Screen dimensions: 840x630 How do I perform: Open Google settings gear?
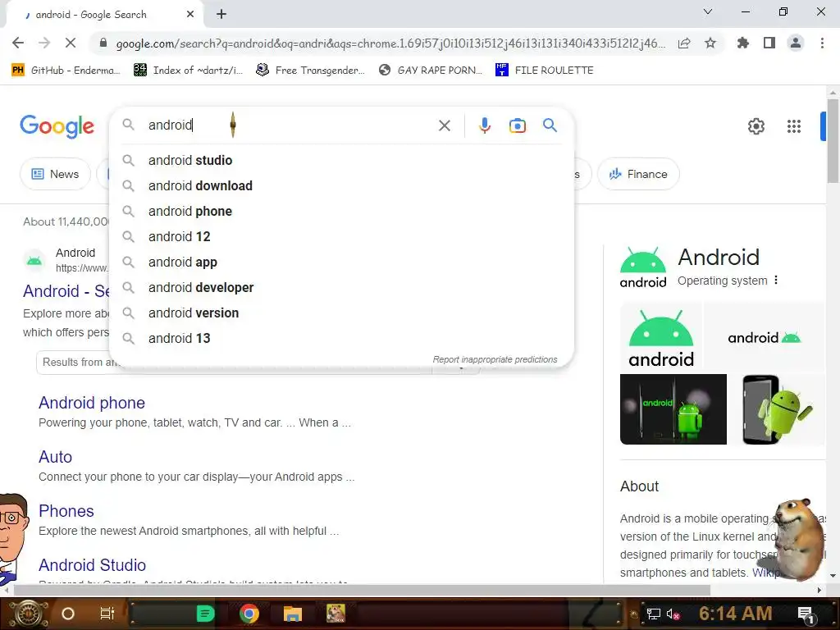[756, 126]
